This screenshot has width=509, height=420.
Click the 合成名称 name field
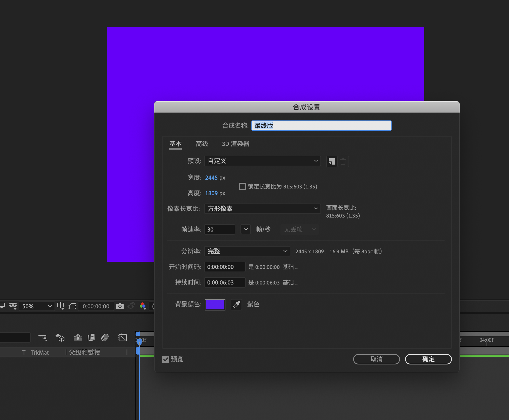321,126
